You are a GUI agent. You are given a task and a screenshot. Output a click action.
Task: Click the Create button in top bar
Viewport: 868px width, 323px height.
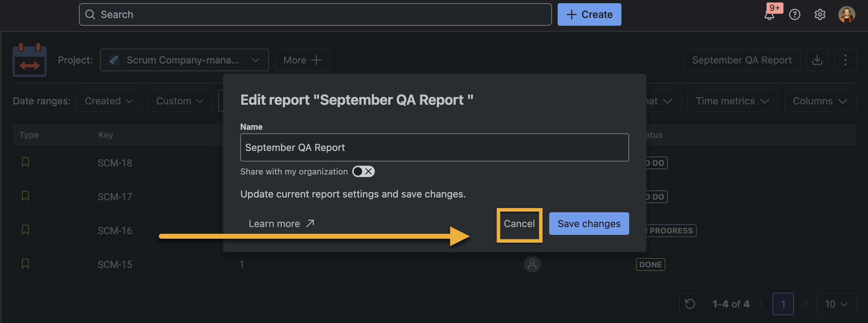pos(589,15)
